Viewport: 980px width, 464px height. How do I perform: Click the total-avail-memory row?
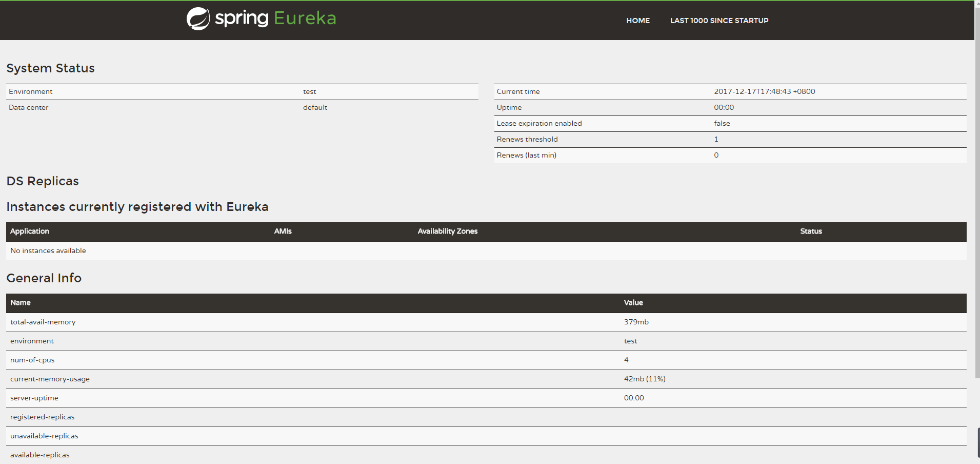43,322
